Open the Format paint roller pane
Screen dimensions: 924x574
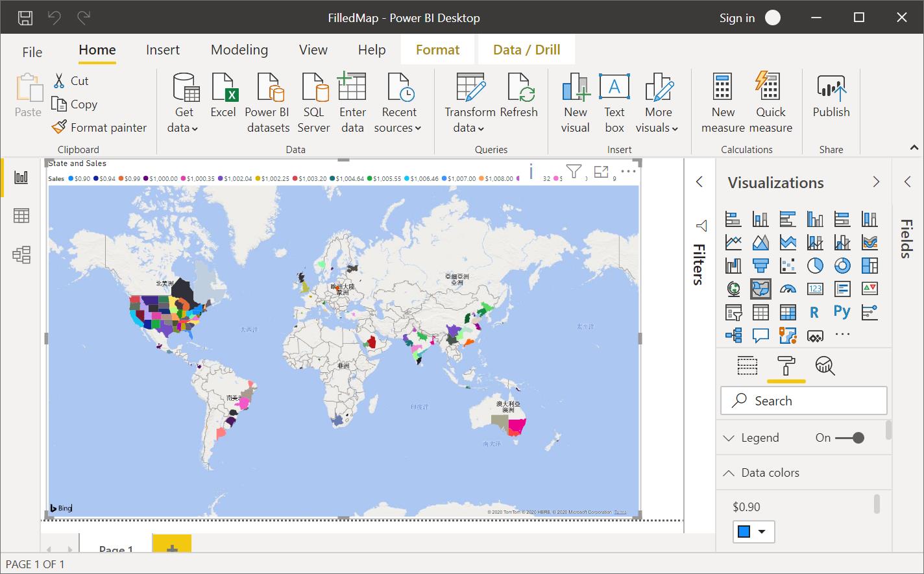point(786,366)
